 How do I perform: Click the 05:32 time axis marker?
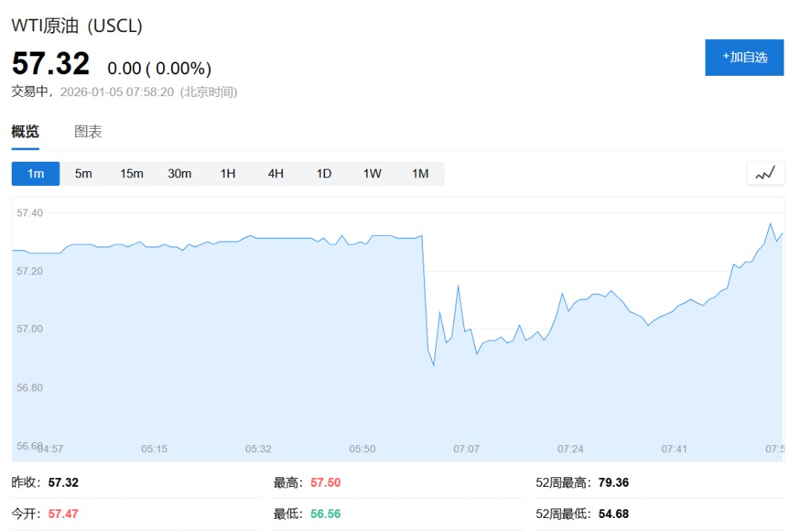[x=259, y=449]
